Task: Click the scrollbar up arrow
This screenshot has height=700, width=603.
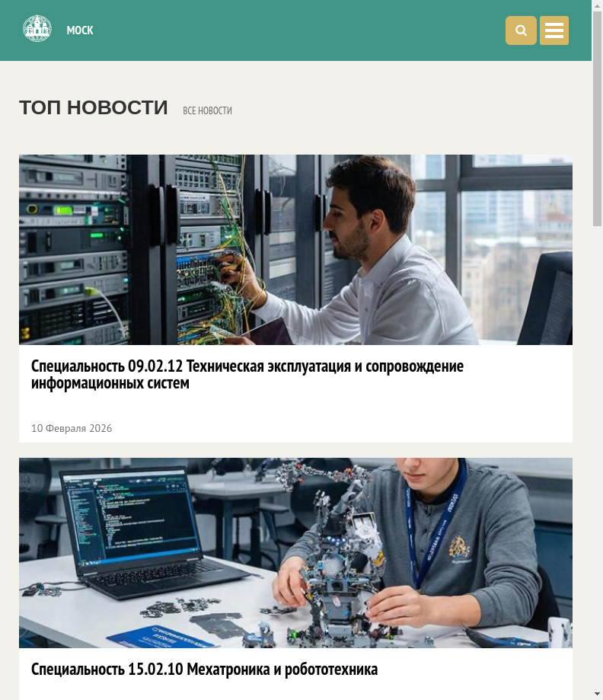Action: pos(597,5)
